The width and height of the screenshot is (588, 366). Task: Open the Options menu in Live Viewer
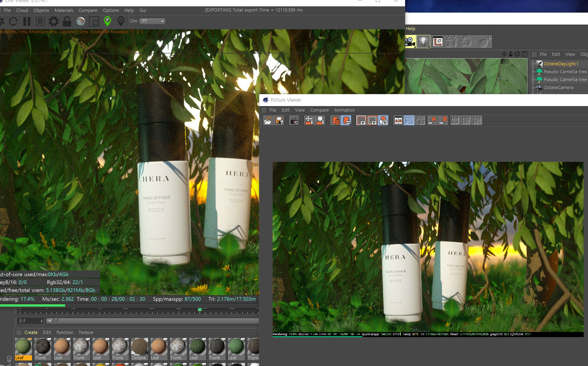111,10
